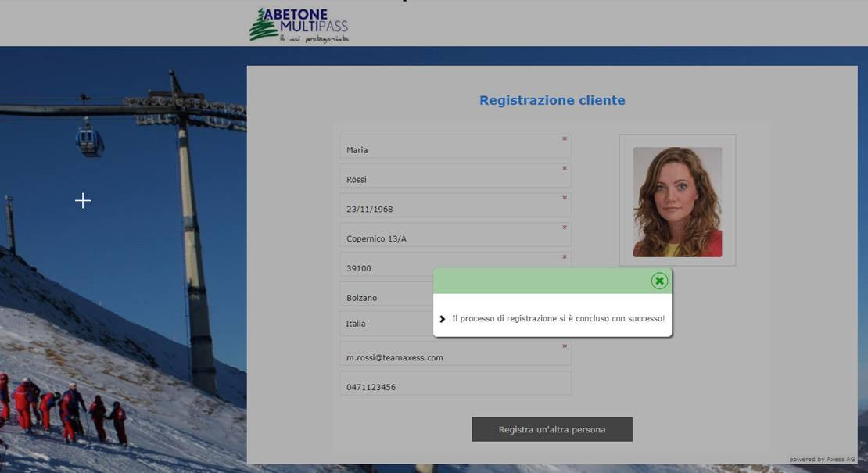Image resolution: width=868 pixels, height=473 pixels.
Task: Focus the email field m.rossi@teamaxess.com
Action: click(454, 357)
